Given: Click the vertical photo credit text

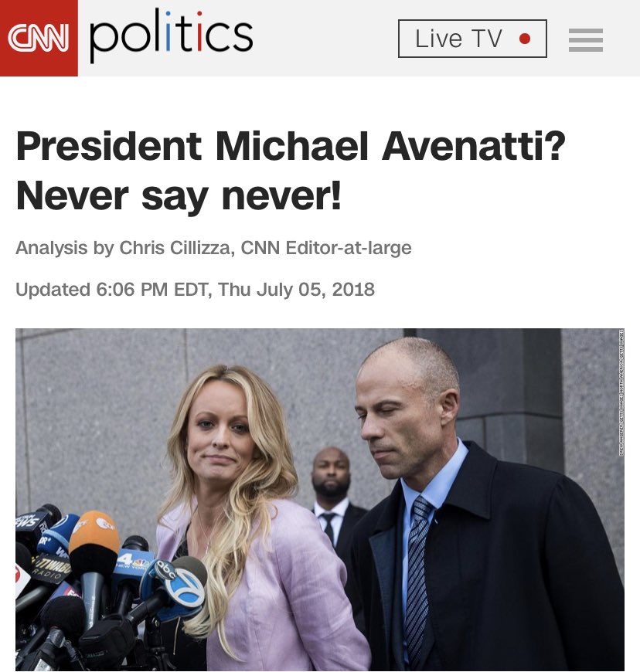Looking at the screenshot, I should (621, 392).
